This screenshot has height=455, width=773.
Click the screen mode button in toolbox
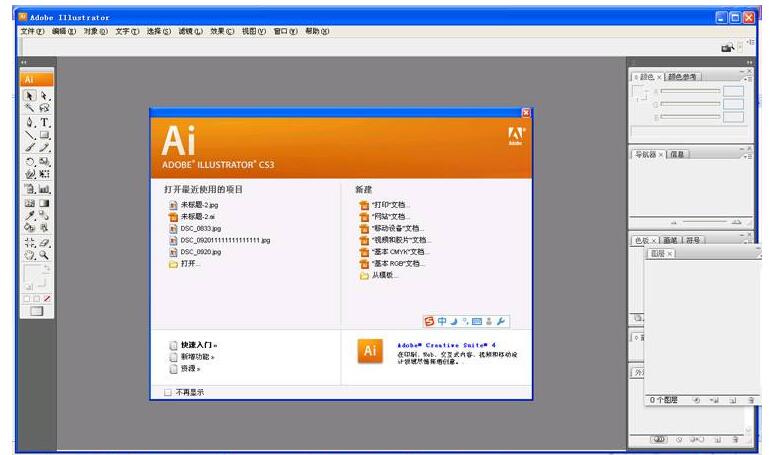click(x=36, y=311)
